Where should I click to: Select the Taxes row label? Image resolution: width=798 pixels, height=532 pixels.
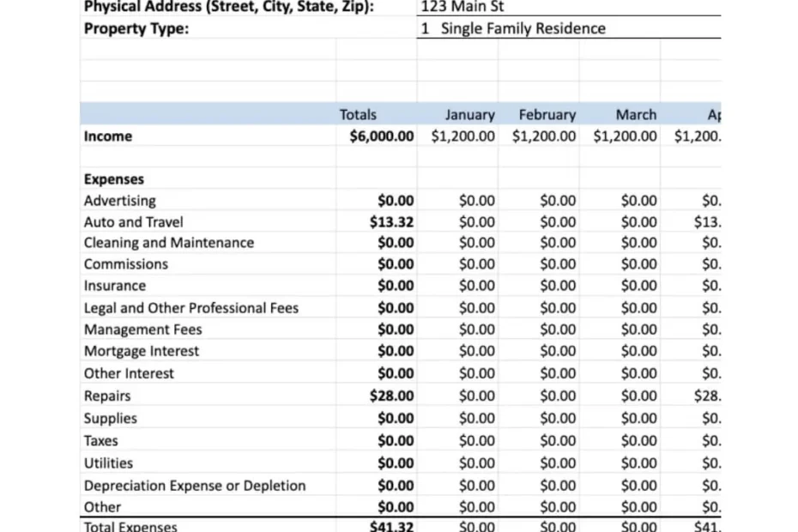click(x=100, y=441)
